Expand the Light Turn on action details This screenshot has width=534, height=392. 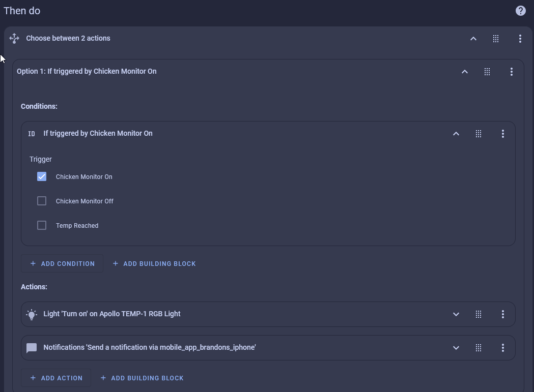[x=456, y=314]
